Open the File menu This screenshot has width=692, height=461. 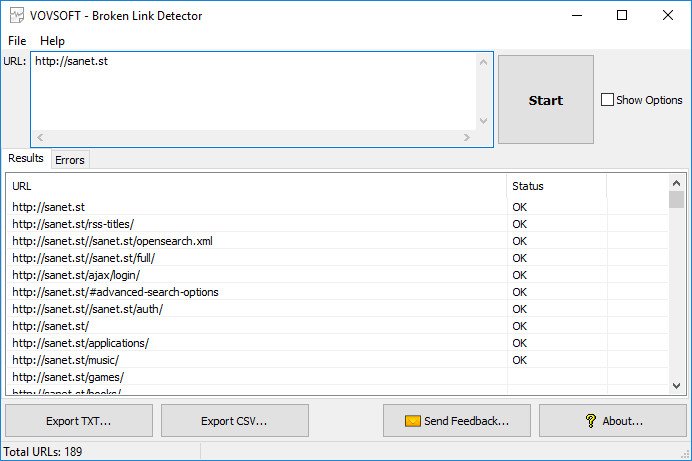coord(17,41)
